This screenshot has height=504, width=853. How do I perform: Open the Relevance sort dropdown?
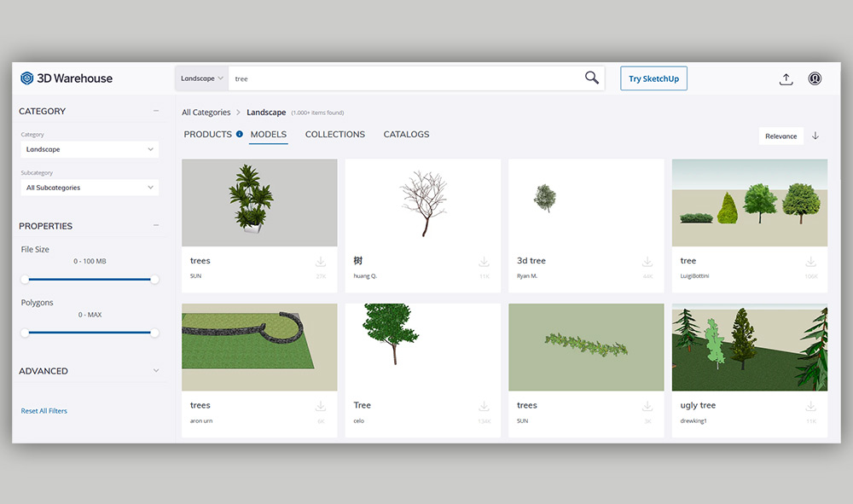(x=780, y=136)
